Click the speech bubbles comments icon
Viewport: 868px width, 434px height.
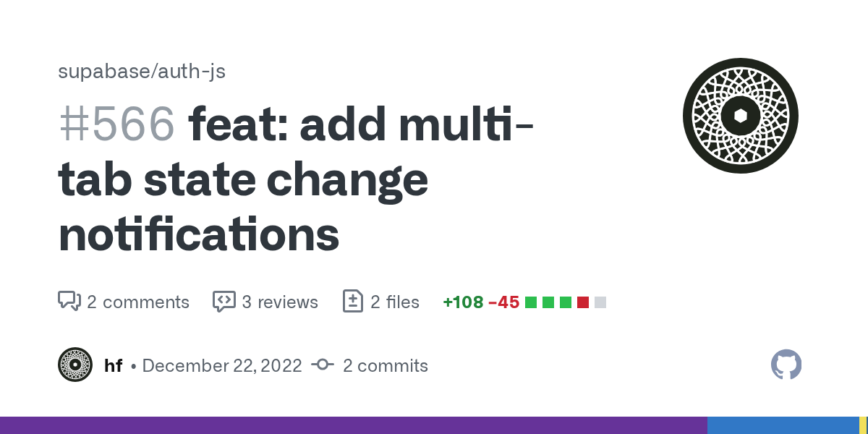tap(69, 301)
